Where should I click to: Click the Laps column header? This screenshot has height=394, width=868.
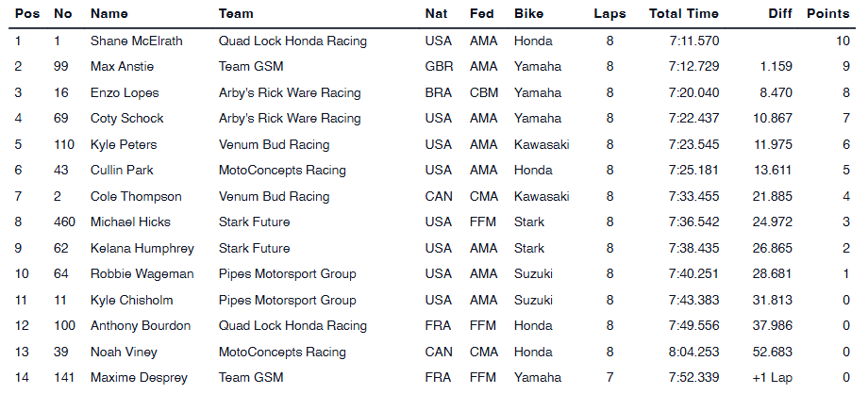coord(609,14)
